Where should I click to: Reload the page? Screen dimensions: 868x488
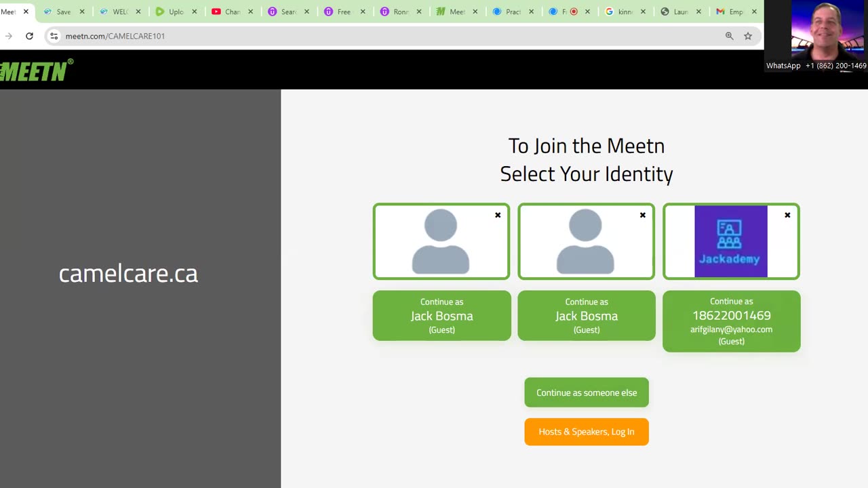coord(29,36)
